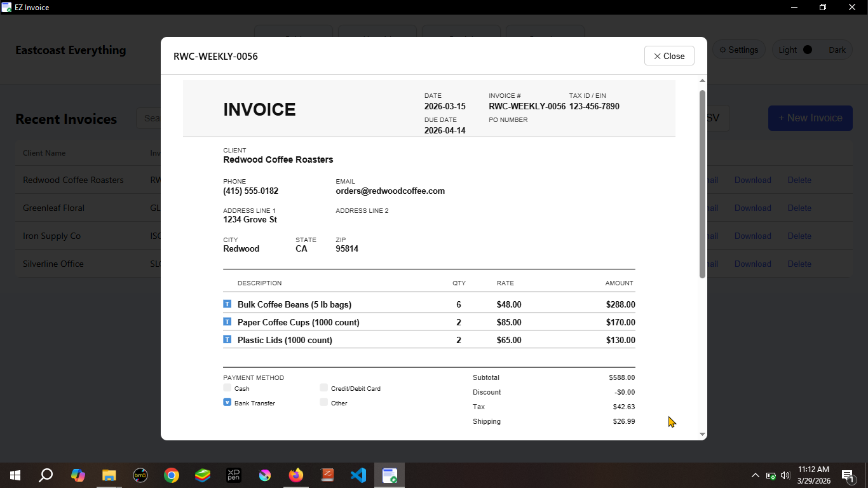
Task: Click the scrollbar down arrow in the preview
Action: 702,434
